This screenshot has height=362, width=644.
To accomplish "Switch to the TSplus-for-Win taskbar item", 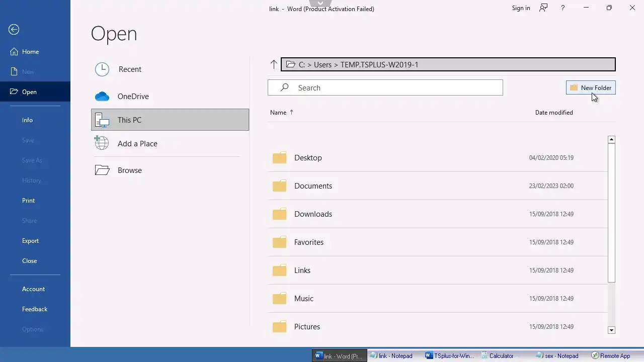I will pyautogui.click(x=450, y=355).
